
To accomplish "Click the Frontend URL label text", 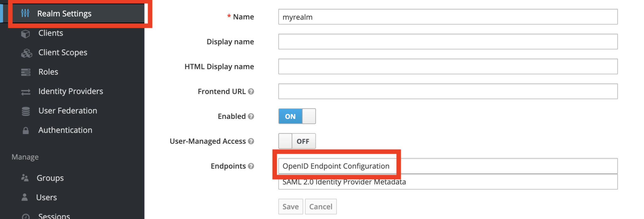I will 222,92.
